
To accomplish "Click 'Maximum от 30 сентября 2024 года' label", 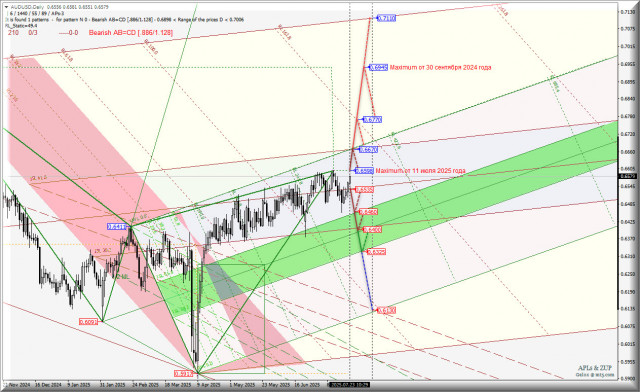I will [x=440, y=67].
